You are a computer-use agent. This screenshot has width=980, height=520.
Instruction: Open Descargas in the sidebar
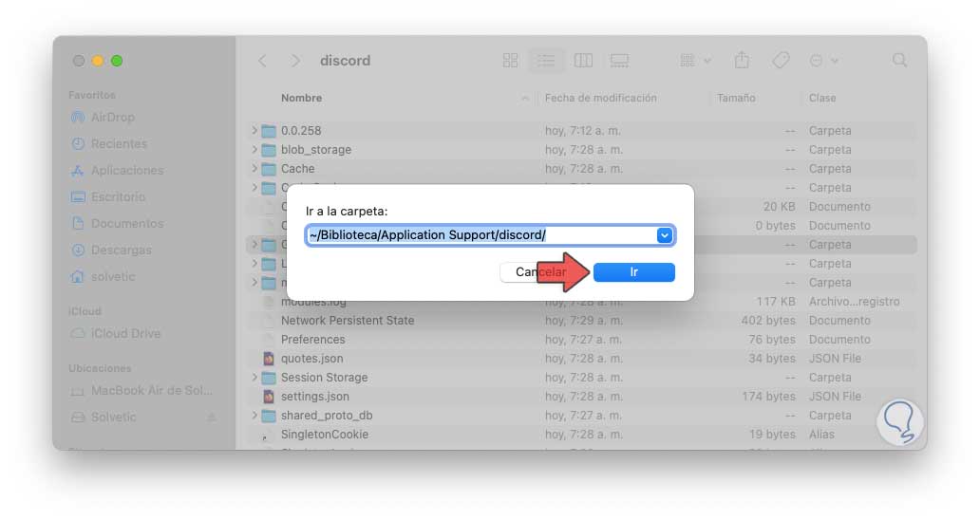110,250
